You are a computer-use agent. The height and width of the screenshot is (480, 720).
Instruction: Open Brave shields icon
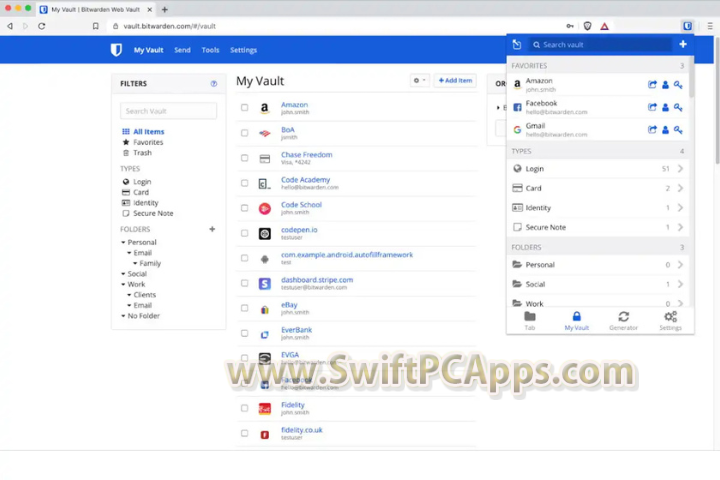click(x=587, y=26)
